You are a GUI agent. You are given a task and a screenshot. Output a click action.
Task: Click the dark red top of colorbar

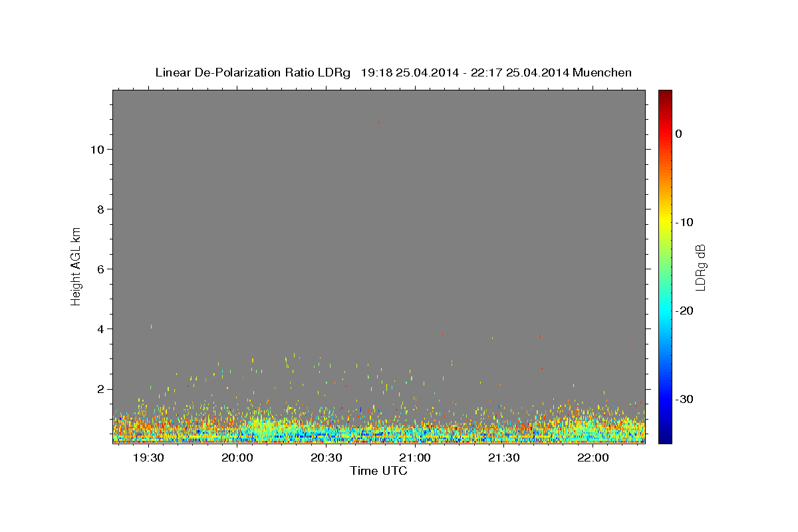pyautogui.click(x=665, y=94)
